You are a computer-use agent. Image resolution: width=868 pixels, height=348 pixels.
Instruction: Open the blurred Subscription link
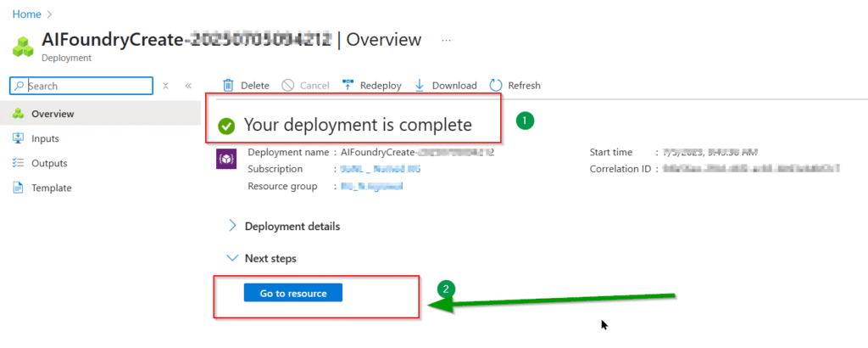(x=381, y=169)
